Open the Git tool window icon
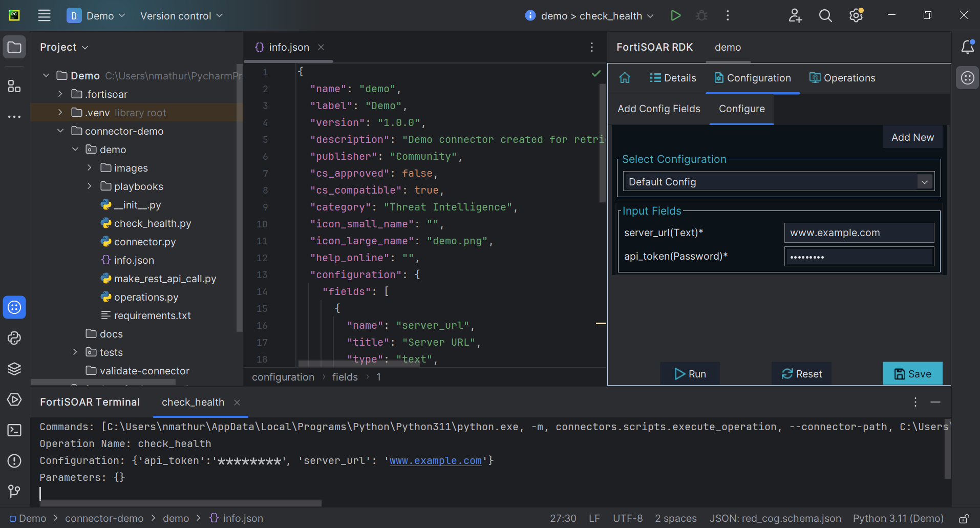 coord(14,492)
